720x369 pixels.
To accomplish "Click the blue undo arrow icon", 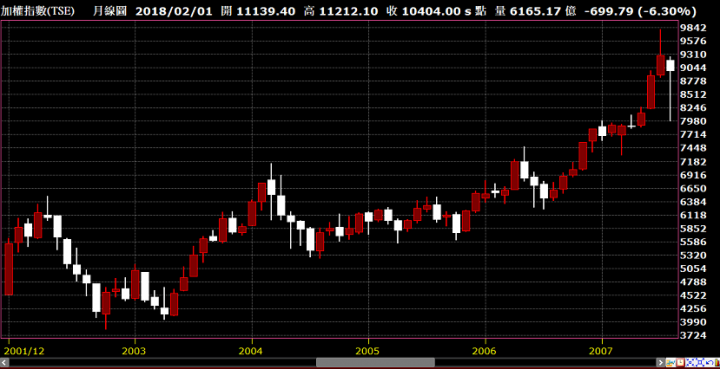I will (x=709, y=362).
